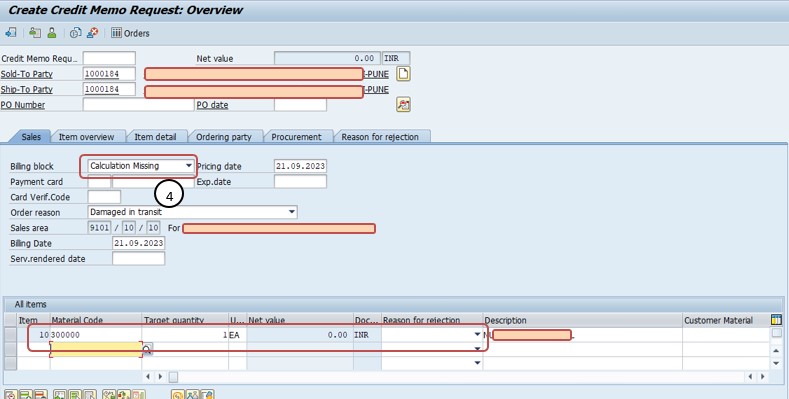Open table column settings icon

coord(776,320)
